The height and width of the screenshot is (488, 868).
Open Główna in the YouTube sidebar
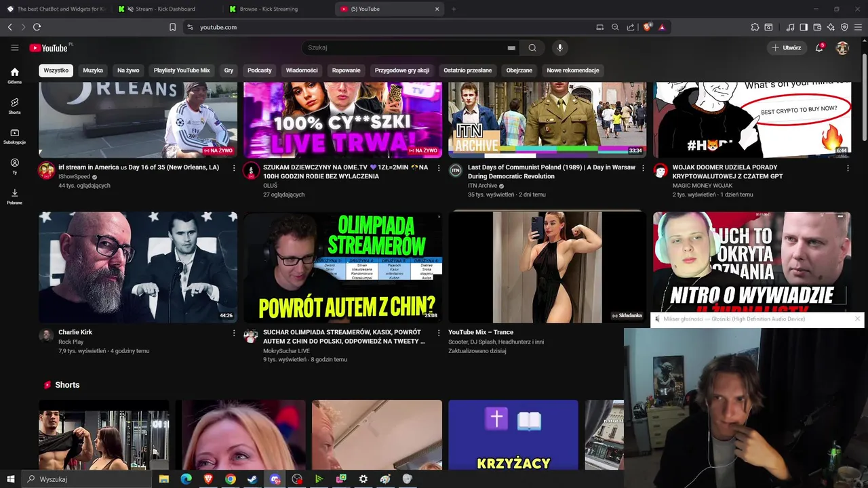pyautogui.click(x=14, y=75)
